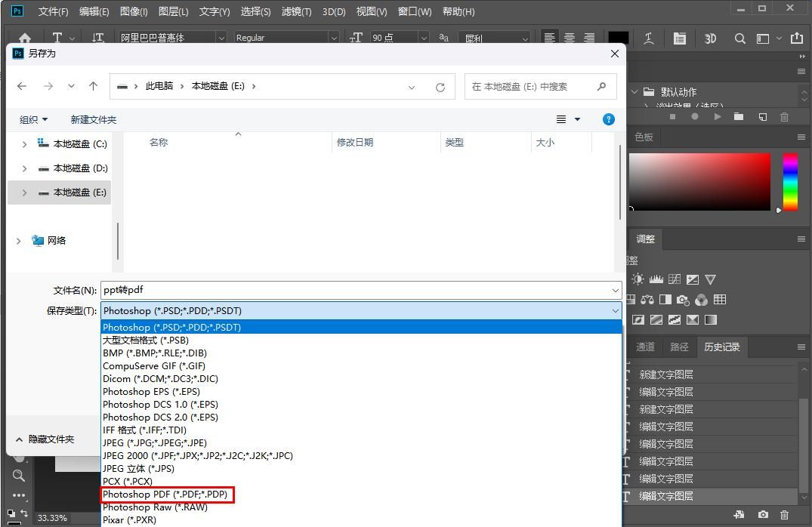812x527 pixels.
Task: Switch to the 通道 tab
Action: click(x=645, y=347)
